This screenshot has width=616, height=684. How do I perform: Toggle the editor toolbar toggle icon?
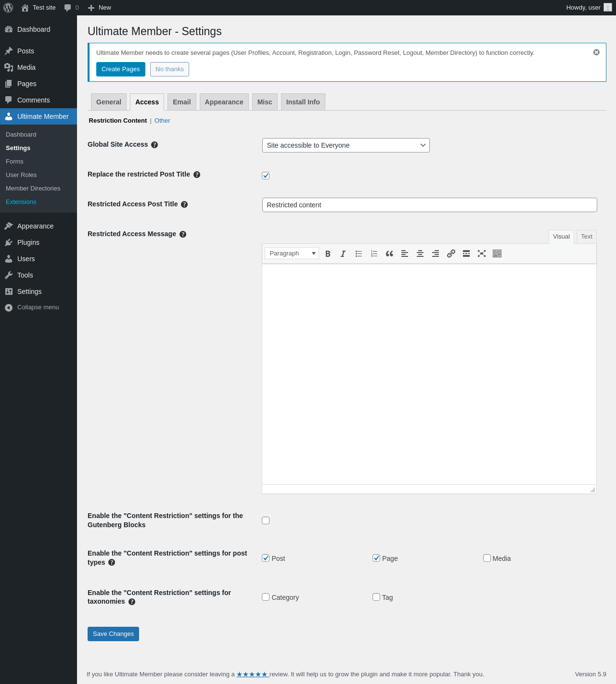click(x=497, y=253)
